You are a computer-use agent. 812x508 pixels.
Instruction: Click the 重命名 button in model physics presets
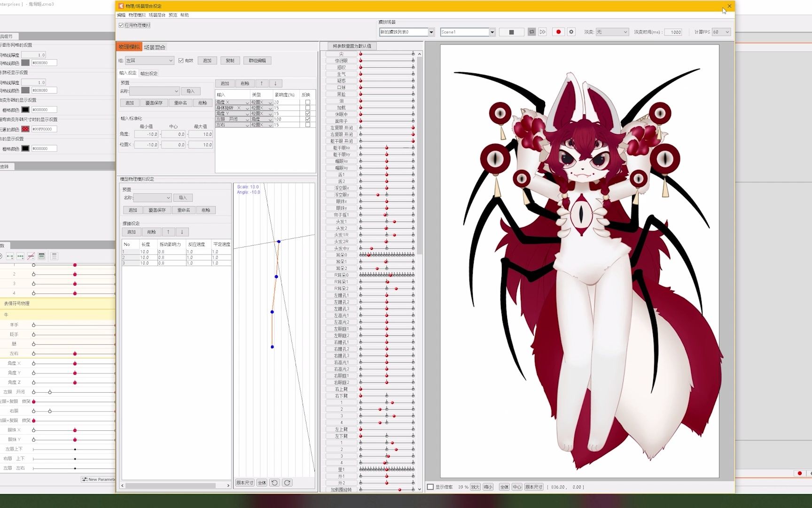(x=184, y=210)
